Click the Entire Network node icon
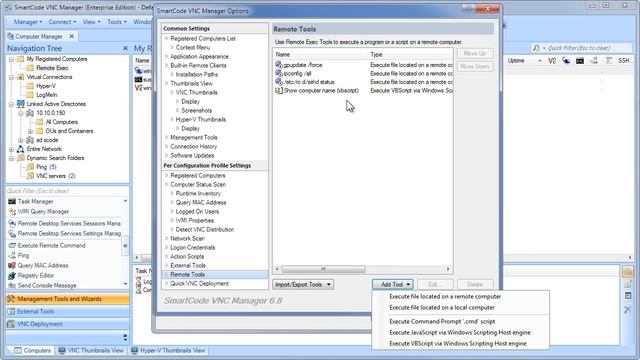The image size is (640, 360). 20,149
